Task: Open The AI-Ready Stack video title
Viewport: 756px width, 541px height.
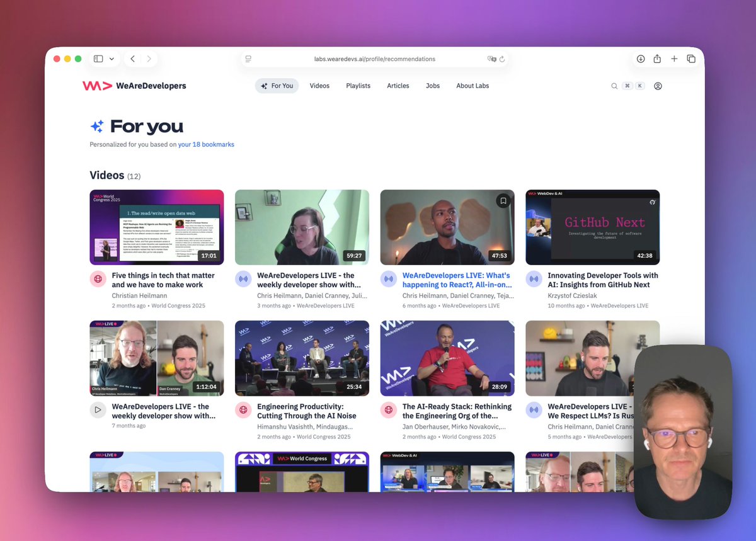Action: click(x=457, y=411)
